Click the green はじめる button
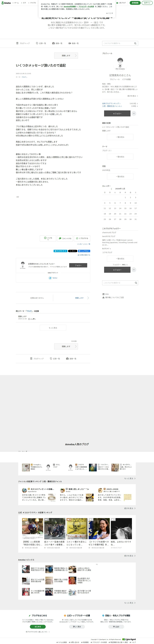 (x=38, y=626)
